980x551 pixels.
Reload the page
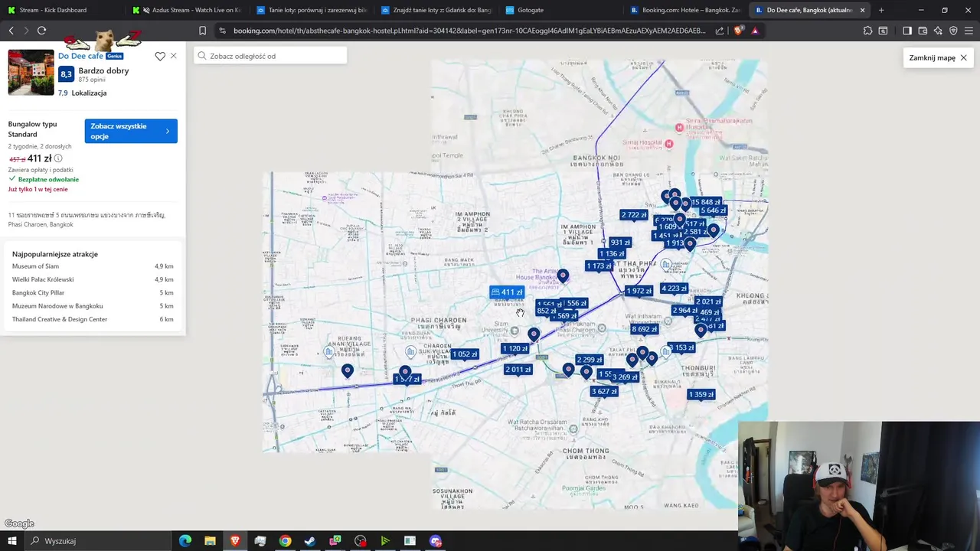[x=41, y=31]
